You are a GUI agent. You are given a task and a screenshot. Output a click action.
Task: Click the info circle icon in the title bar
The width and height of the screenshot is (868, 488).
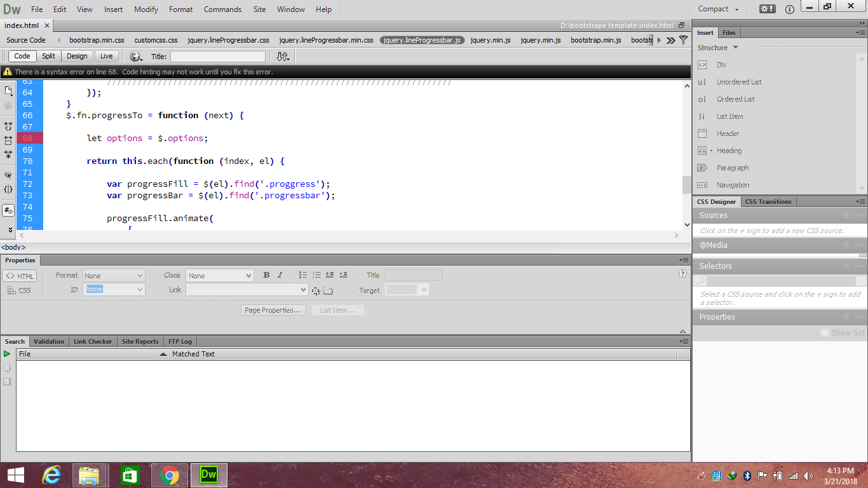[x=790, y=10]
